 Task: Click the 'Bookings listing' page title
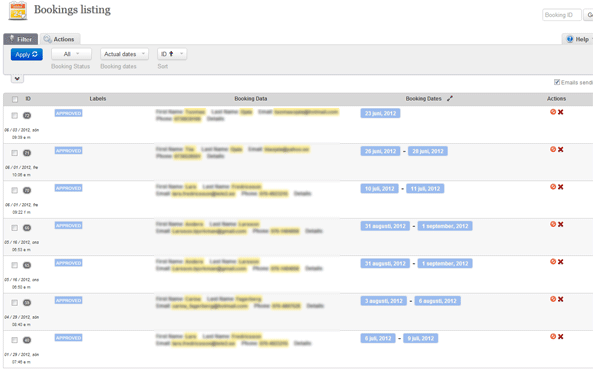72,10
